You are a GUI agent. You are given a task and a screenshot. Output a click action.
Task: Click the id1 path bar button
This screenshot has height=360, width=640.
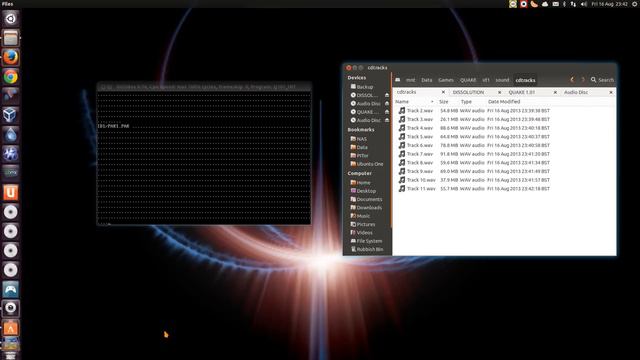[x=486, y=80]
